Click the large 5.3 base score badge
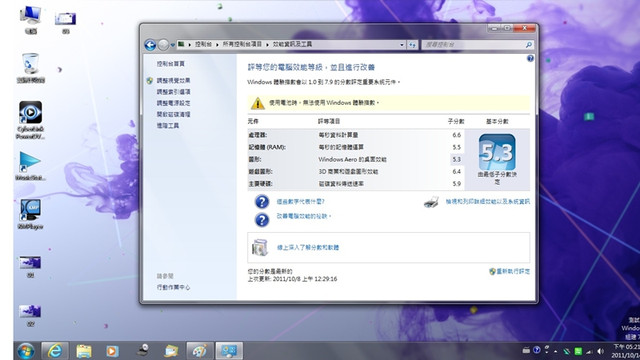 pos(497,152)
